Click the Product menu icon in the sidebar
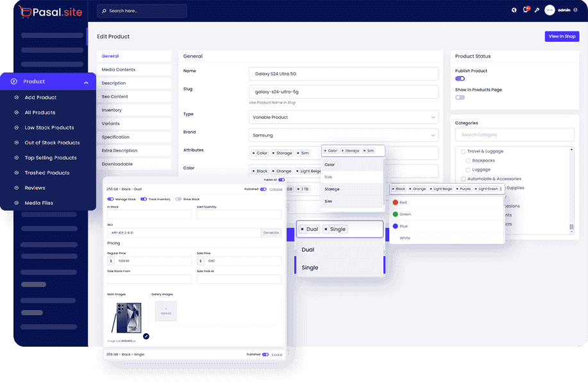The height and width of the screenshot is (382, 588). [x=14, y=82]
